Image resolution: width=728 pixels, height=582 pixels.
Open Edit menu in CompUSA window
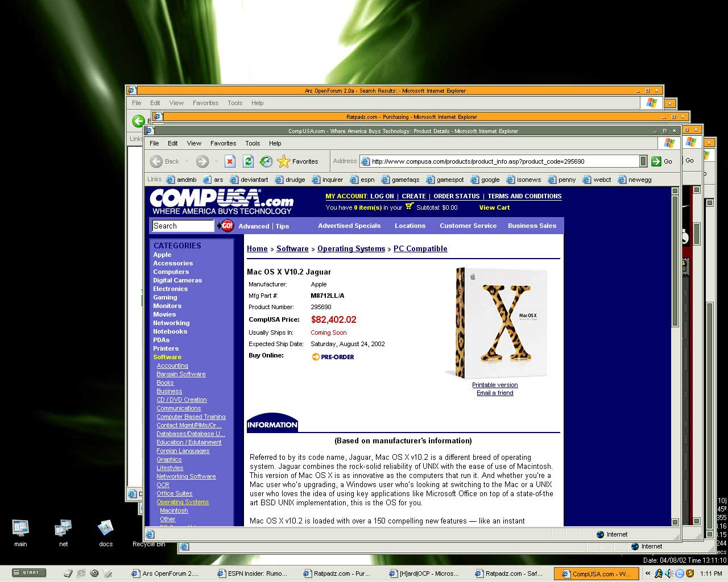(173, 143)
